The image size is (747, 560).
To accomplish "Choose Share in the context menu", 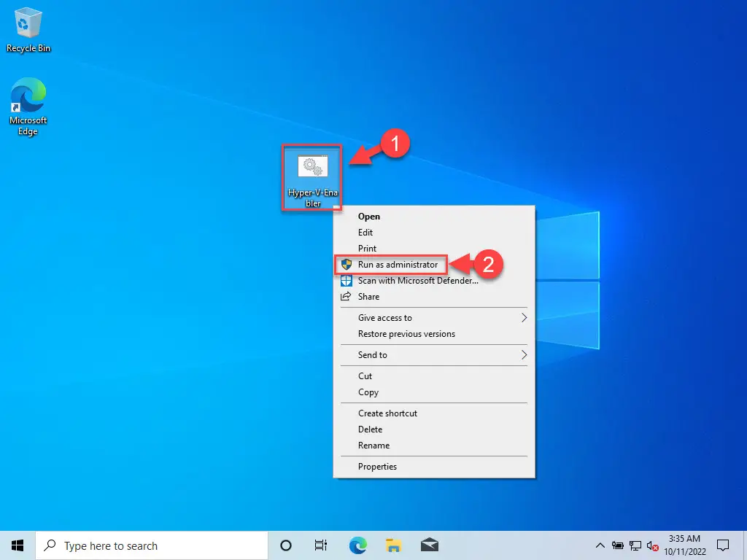I will 434,297.
